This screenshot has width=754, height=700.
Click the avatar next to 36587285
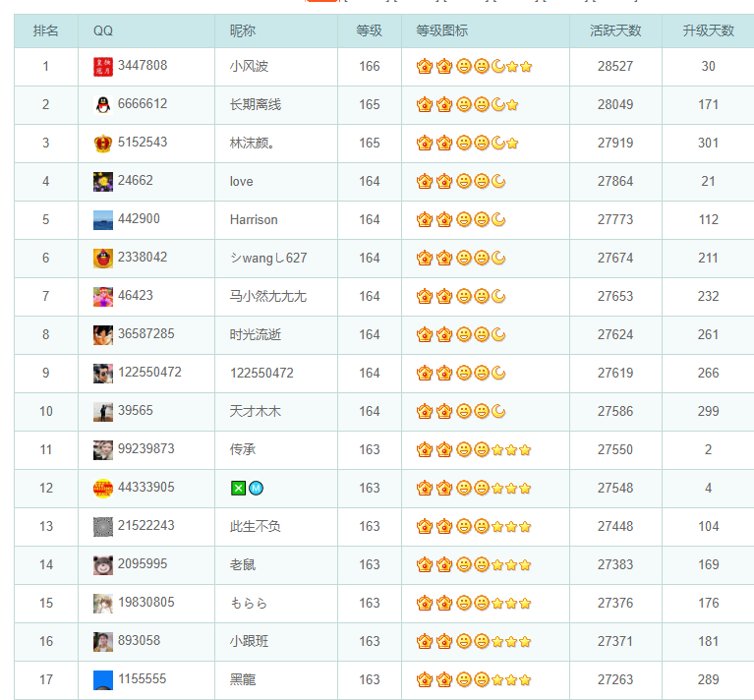click(103, 335)
